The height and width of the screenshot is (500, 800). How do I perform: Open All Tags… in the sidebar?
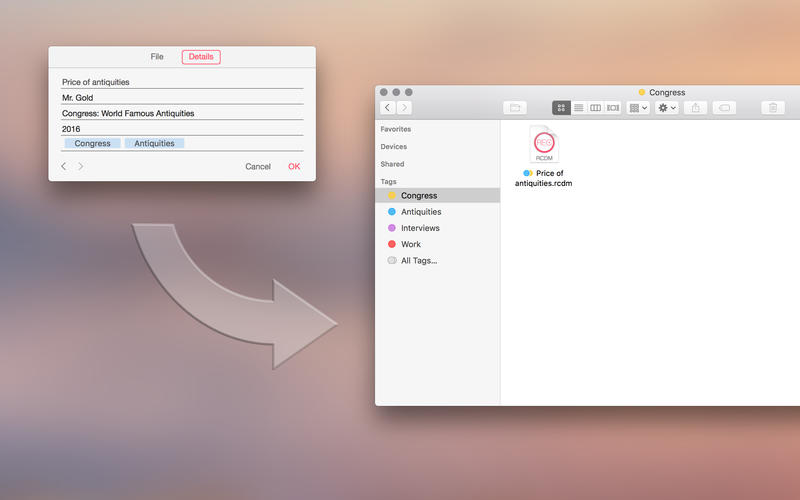click(437, 261)
